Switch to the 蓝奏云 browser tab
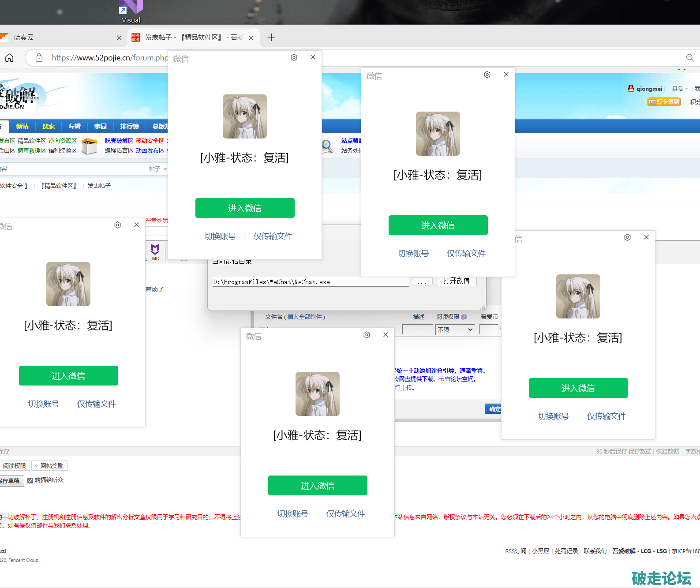Screen dimensions: 700x588 (57, 37)
